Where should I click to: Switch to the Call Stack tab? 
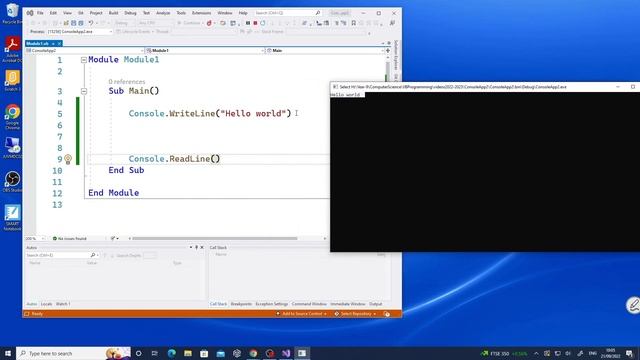click(x=218, y=304)
